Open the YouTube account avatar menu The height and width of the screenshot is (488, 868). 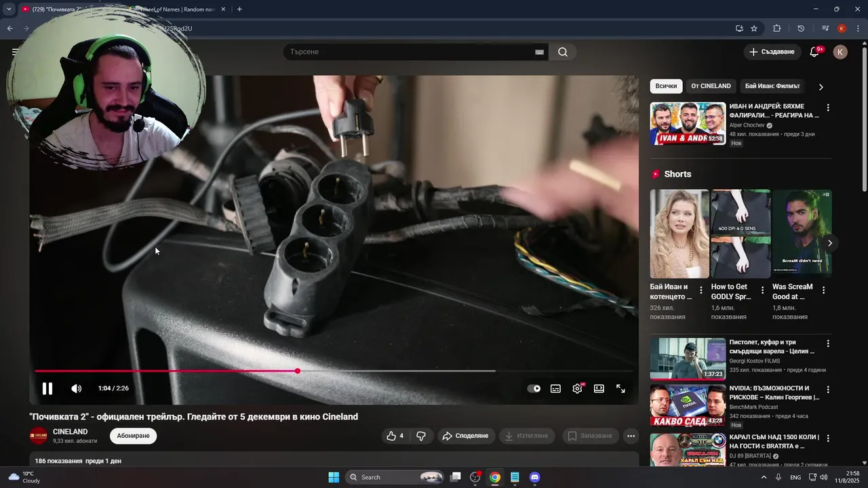840,52
